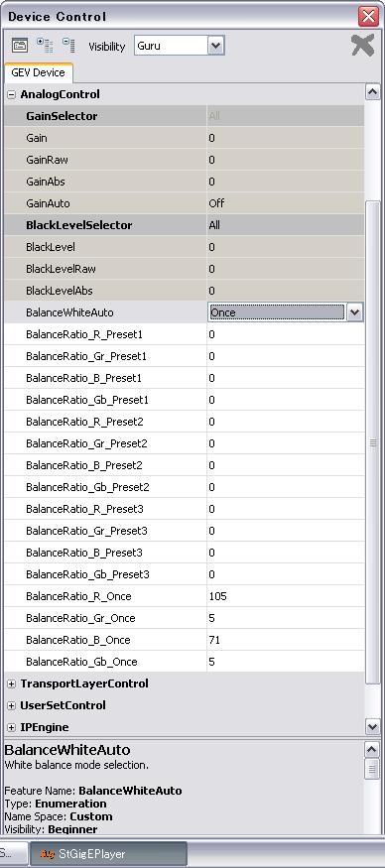The image size is (385, 868).
Task: Select the BalanceWhiteAuto property name
Action: click(69, 312)
